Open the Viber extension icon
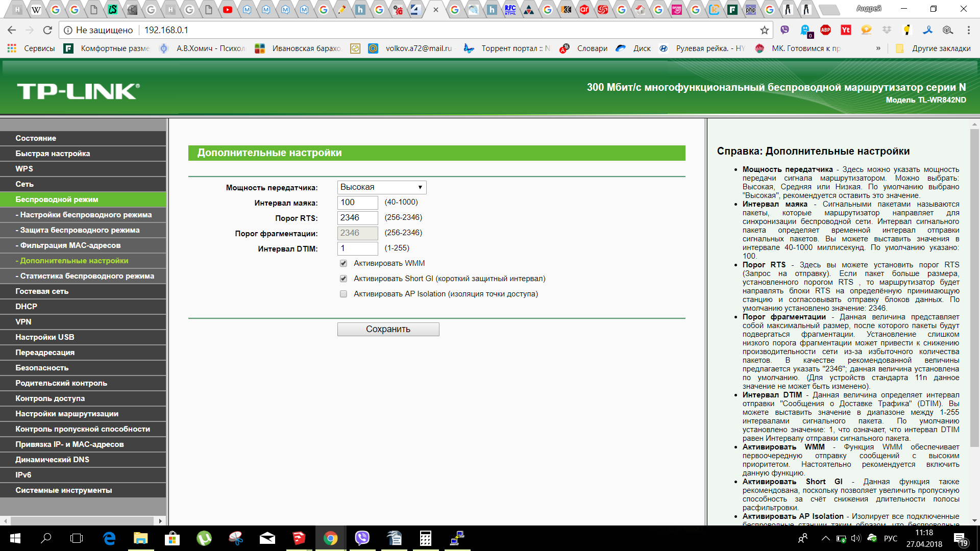The image size is (980, 551). tap(785, 30)
